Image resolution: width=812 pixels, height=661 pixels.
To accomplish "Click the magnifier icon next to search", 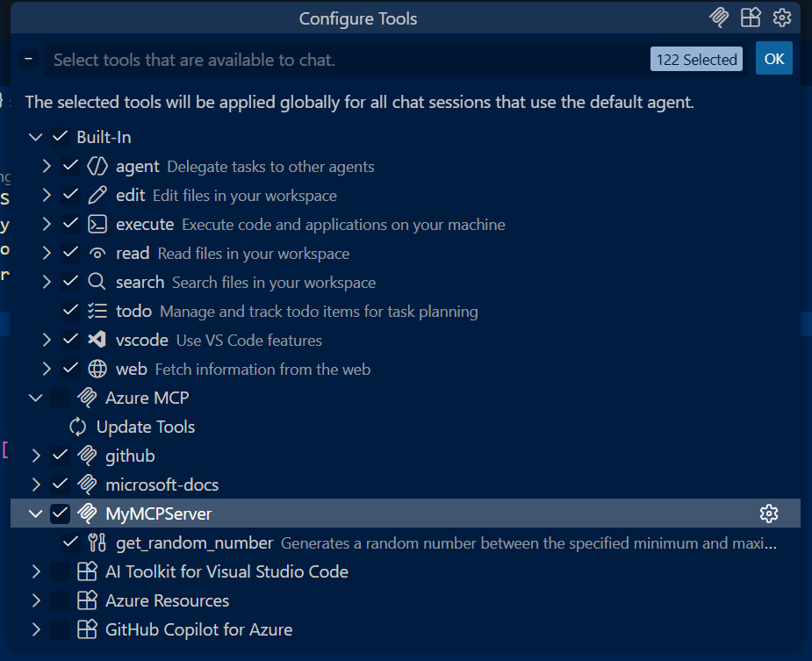I will [x=97, y=282].
